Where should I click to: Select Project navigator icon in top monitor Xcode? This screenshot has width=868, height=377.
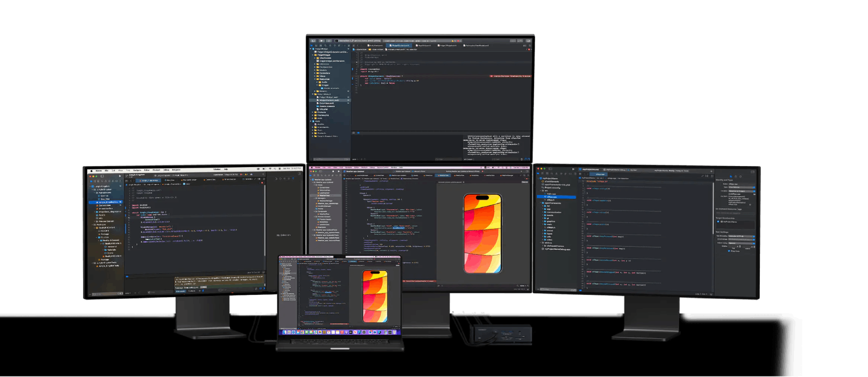[x=311, y=45]
